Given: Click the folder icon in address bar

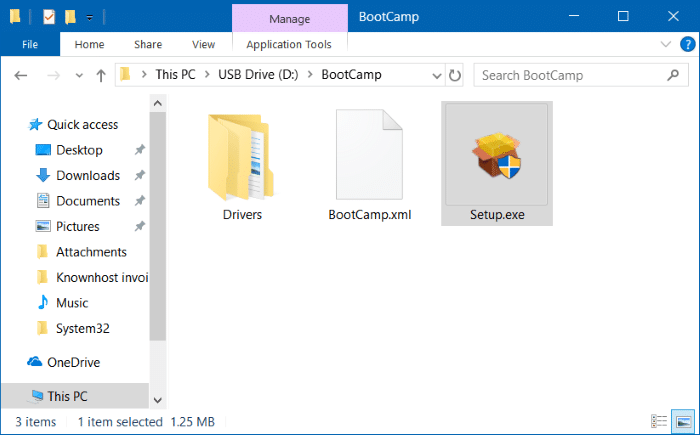Looking at the screenshot, I should point(125,74).
